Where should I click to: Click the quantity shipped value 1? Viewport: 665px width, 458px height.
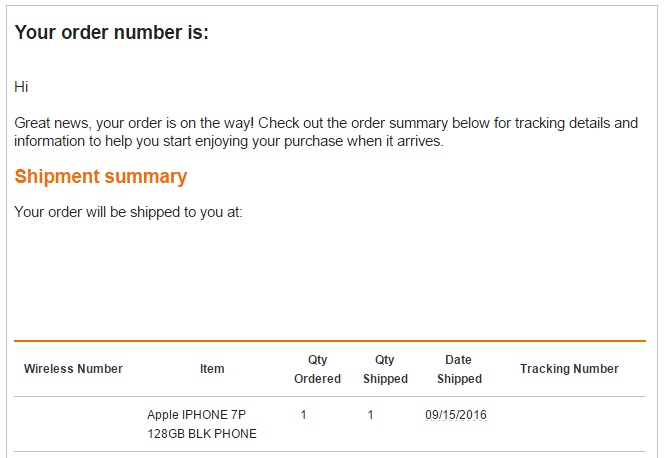(x=370, y=415)
